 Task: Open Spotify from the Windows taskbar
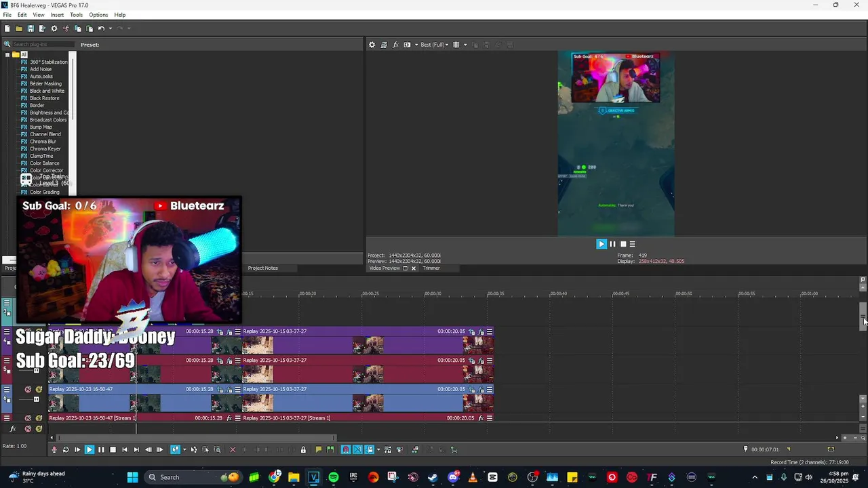coord(334,477)
